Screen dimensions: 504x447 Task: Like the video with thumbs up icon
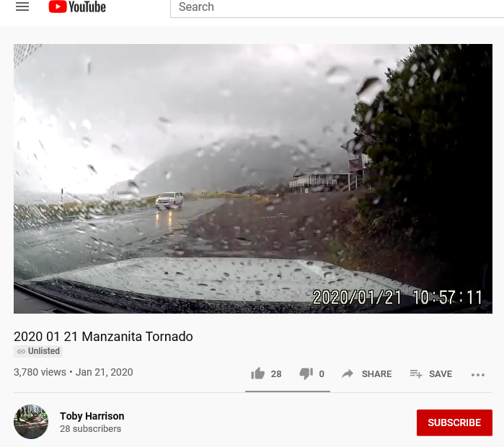pos(258,373)
